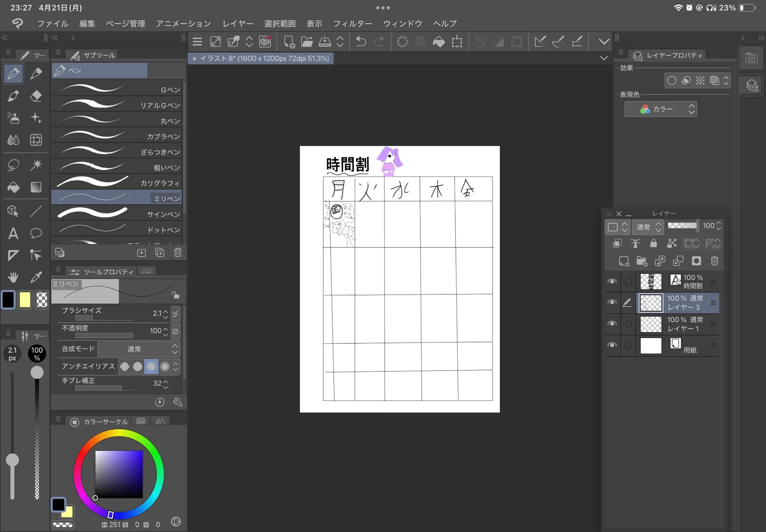Select the Eyedropper tool
The width and height of the screenshot is (766, 532).
[36, 277]
